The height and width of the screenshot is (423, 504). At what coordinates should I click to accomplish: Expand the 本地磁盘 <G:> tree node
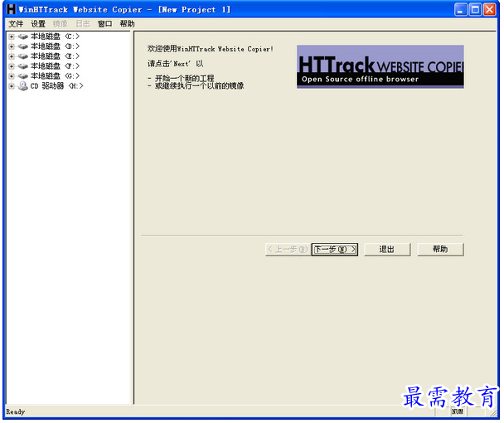click(12, 76)
